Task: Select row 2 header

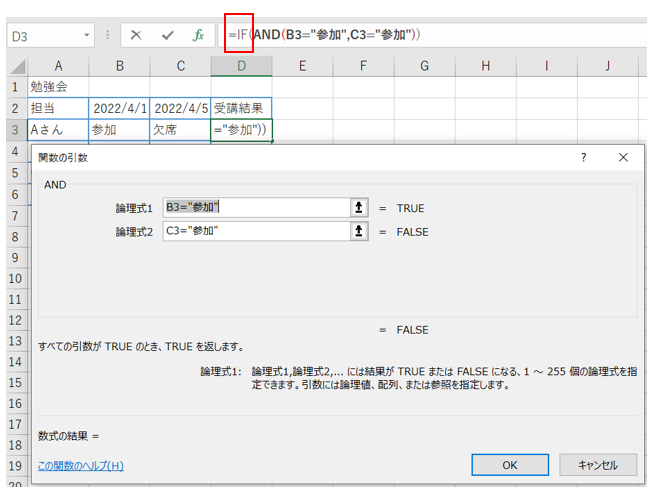Action: (x=13, y=108)
